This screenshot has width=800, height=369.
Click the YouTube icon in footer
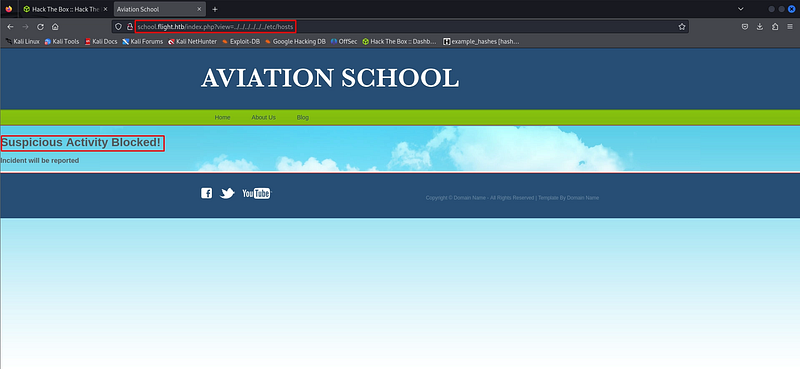(256, 193)
